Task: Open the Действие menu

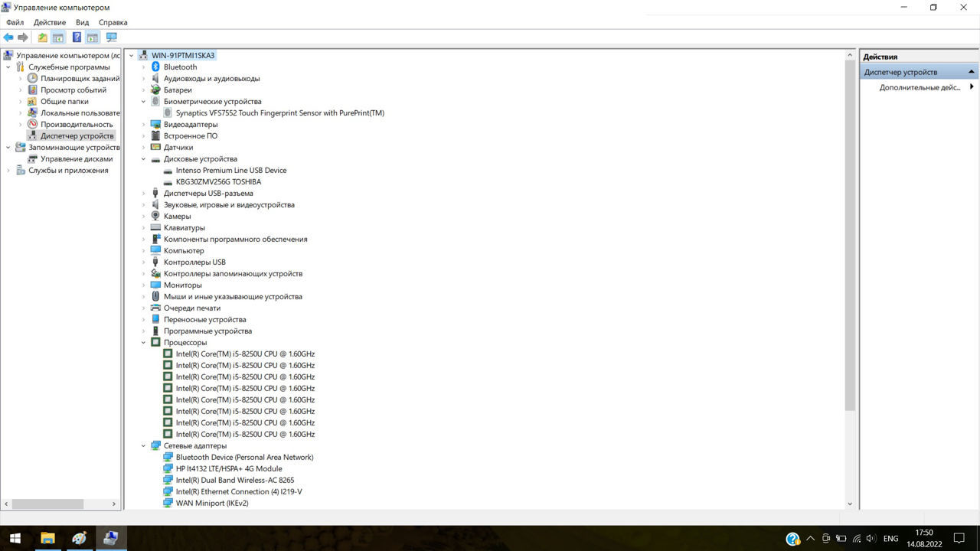Action: 49,22
